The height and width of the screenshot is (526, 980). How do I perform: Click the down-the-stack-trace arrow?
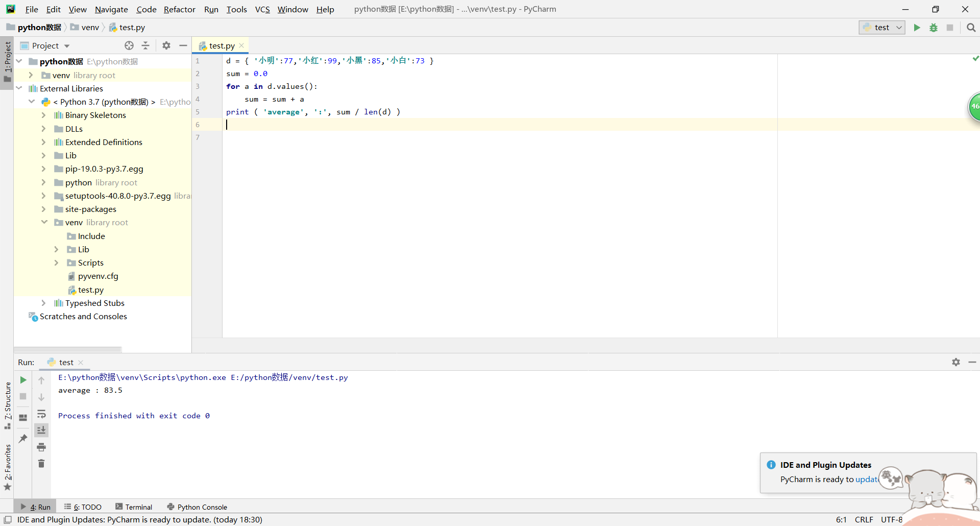[41, 397]
